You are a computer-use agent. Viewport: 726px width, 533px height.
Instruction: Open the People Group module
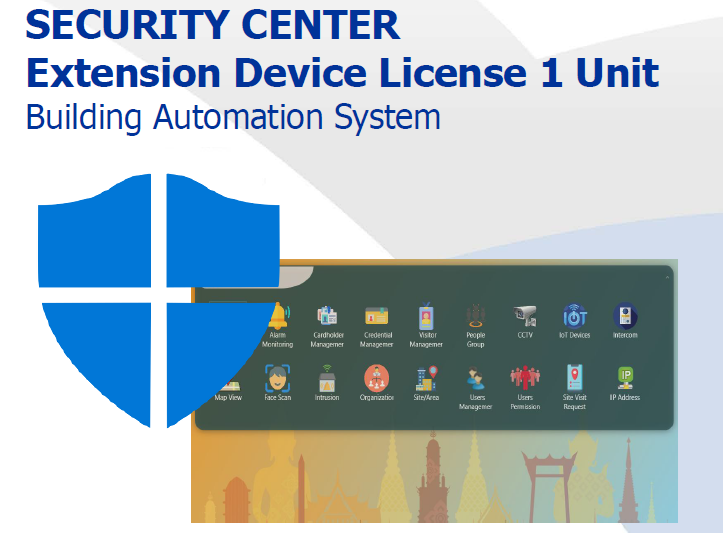pyautogui.click(x=475, y=318)
